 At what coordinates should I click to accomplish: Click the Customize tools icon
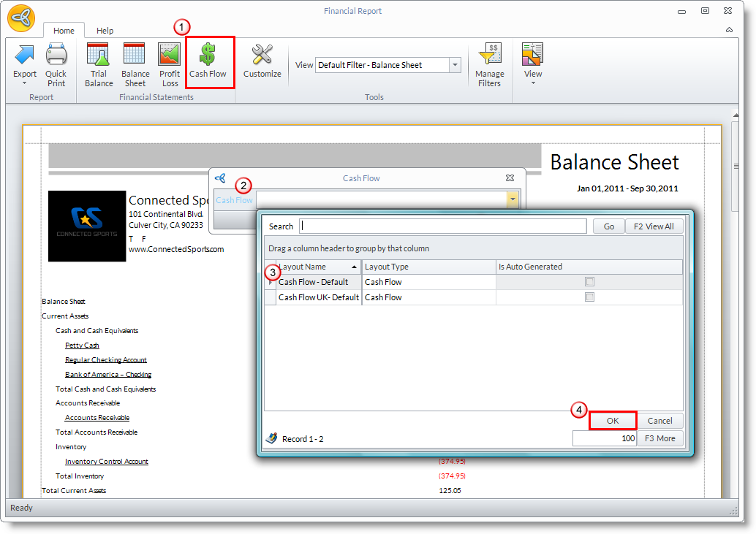point(262,54)
